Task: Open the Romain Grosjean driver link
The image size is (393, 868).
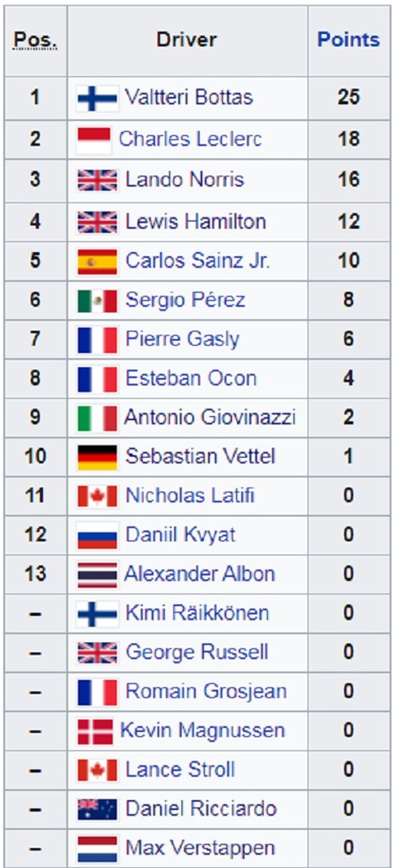Action: click(x=206, y=691)
